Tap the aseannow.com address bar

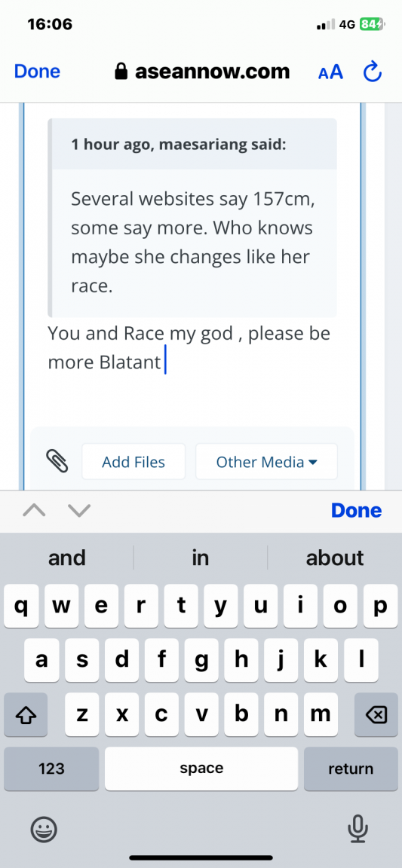point(202,72)
